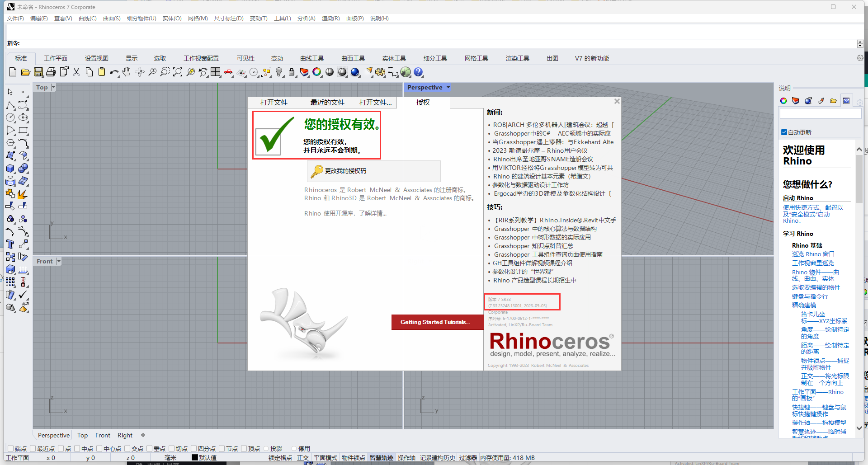
Task: Click the Cut scissors icon
Action: [76, 72]
